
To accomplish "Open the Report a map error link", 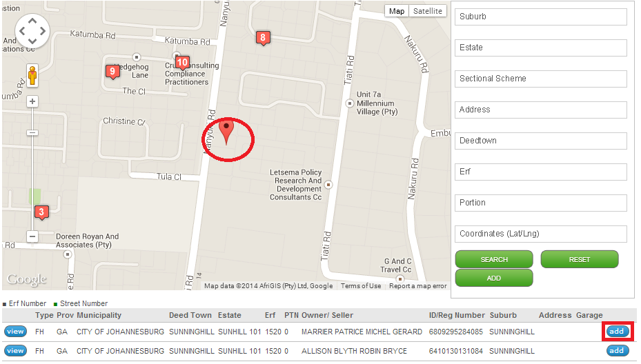I will click(418, 286).
